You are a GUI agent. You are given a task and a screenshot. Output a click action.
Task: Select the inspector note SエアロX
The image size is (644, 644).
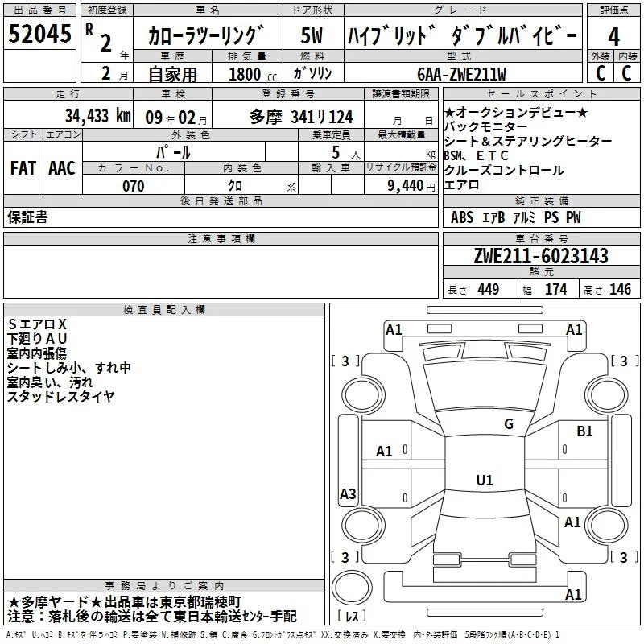point(37,324)
